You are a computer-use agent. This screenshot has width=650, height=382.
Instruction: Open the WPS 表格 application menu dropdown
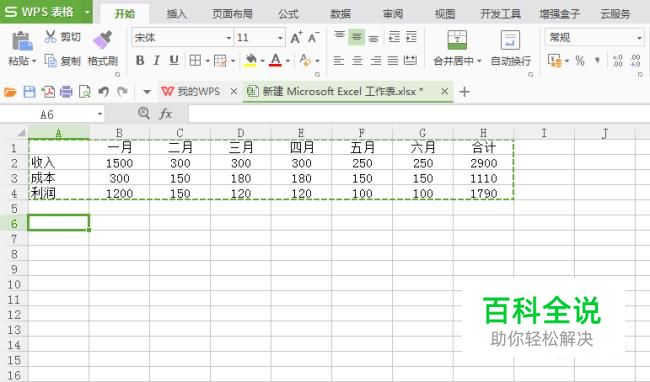tap(87, 12)
